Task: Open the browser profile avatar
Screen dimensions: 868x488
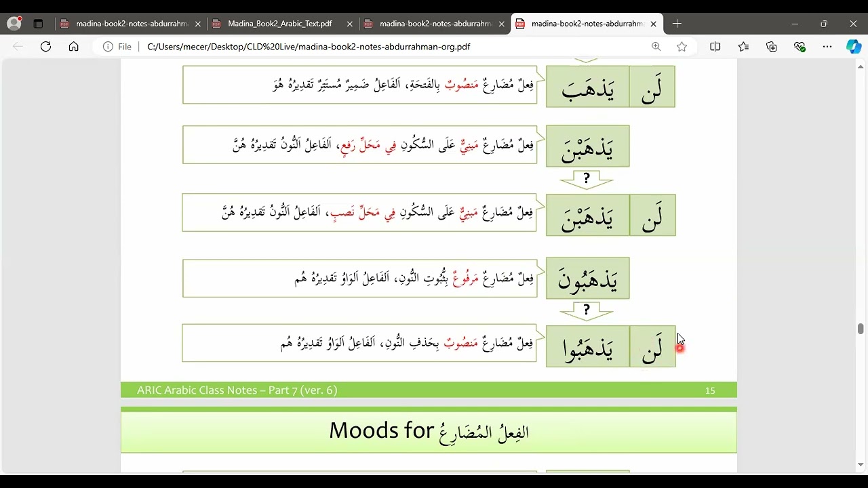Action: tap(14, 24)
